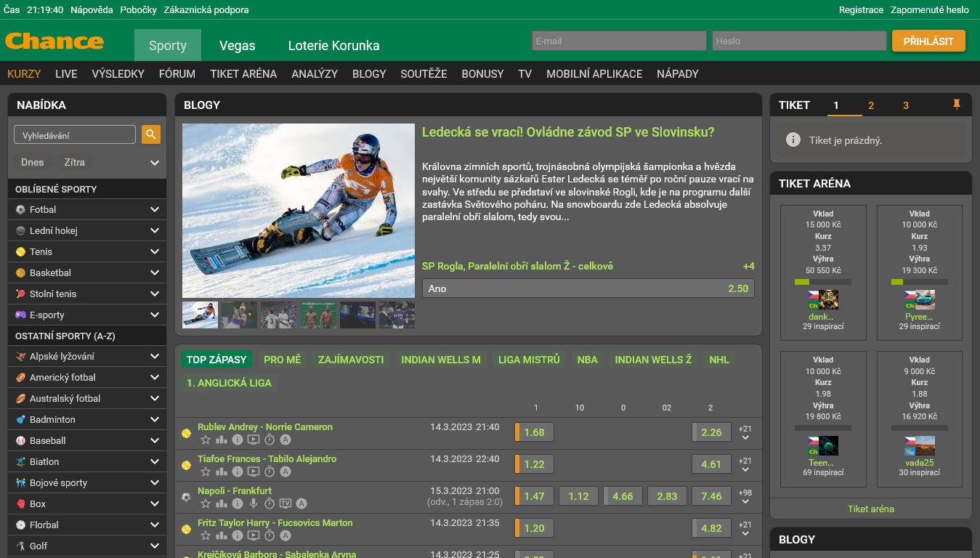
Task: Click microphone icon for Napoli - Frankfurt
Action: pyautogui.click(x=254, y=504)
